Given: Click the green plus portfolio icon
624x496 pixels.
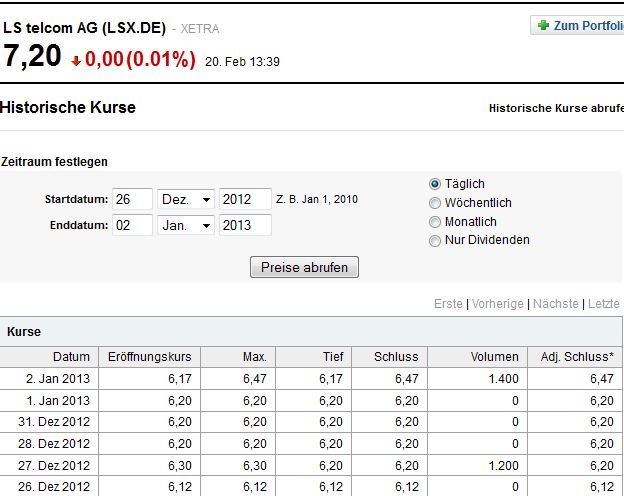Looking at the screenshot, I should coord(543,25).
